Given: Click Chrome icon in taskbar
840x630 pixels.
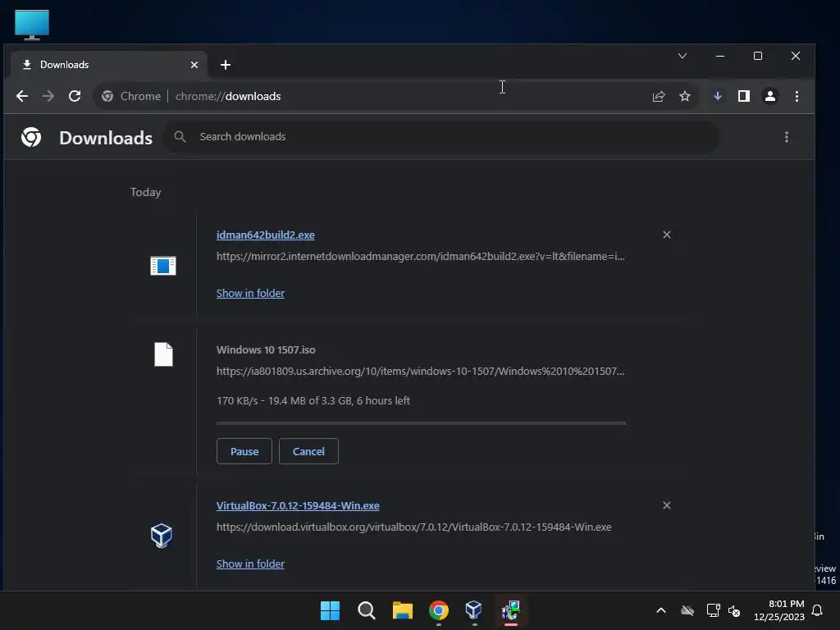Looking at the screenshot, I should click(x=438, y=610).
